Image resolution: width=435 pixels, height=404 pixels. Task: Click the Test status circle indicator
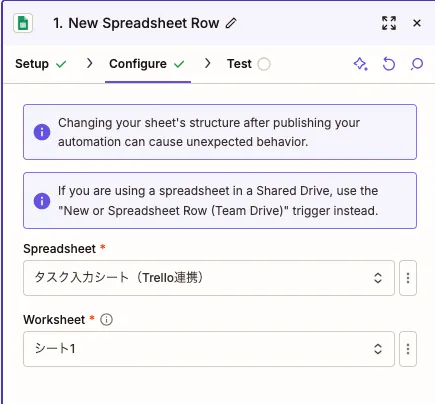tap(264, 64)
